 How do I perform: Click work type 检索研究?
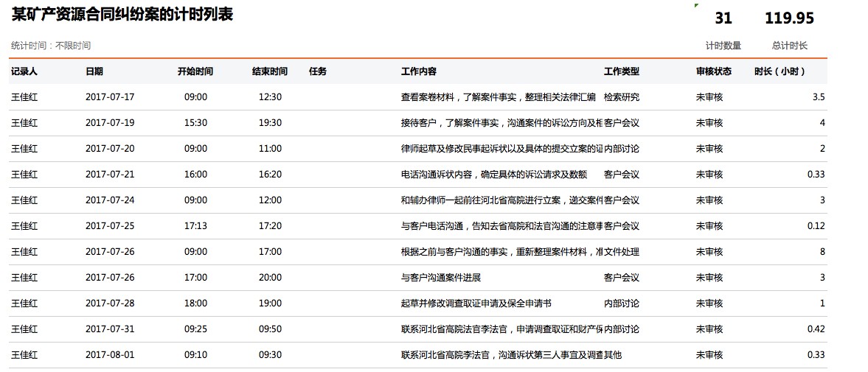tap(622, 97)
